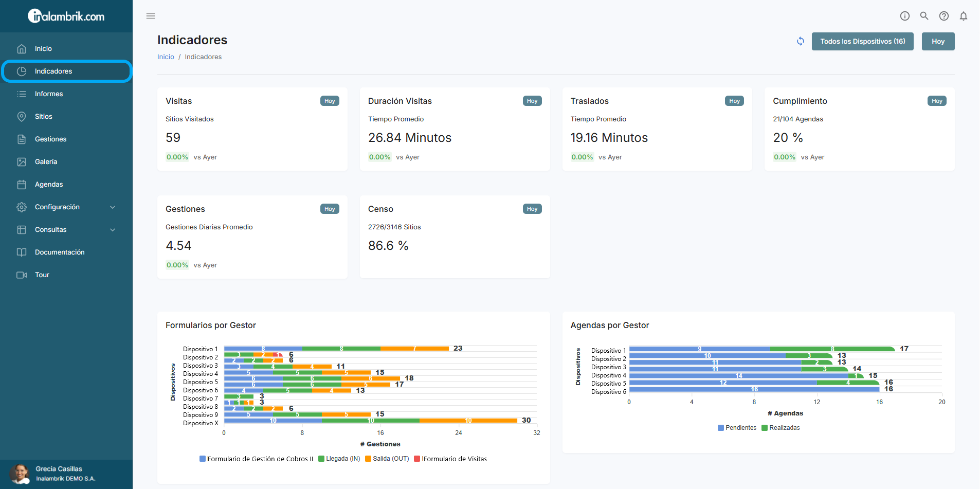Click the Tour video camera icon

click(22, 275)
